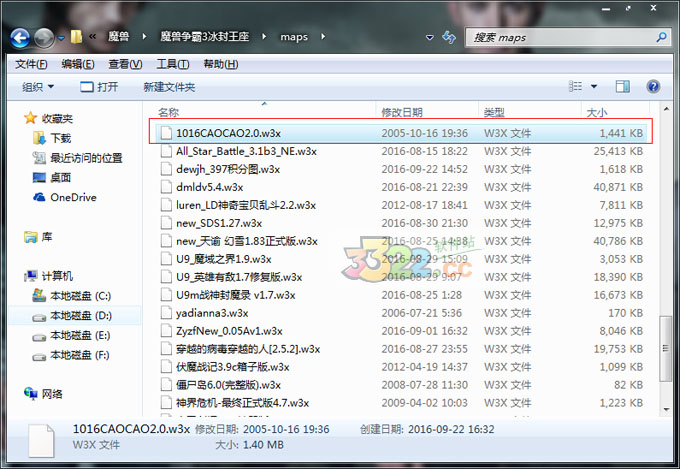Expand the arrow after maps breadcrumb
Image resolution: width=680 pixels, height=469 pixels.
[x=323, y=36]
